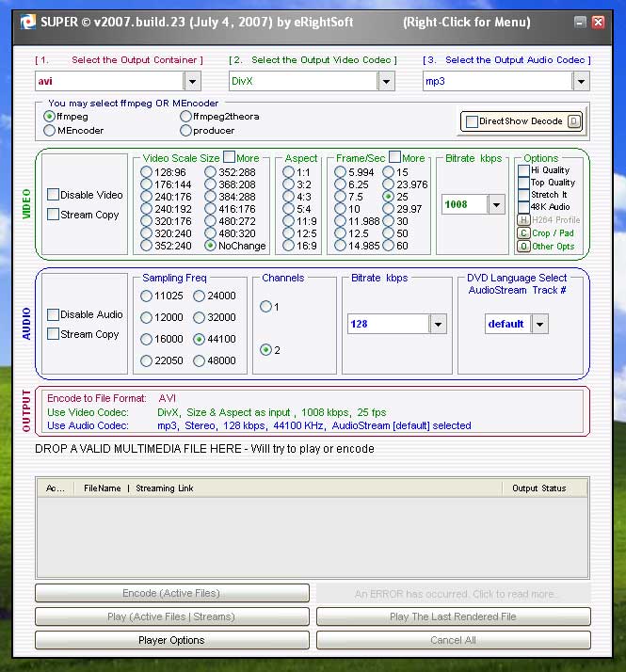Click the D icon beside DirectShow Decode
The image size is (626, 672).
574,121
